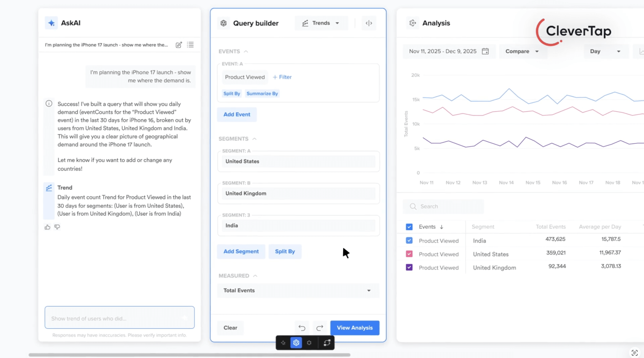Viewport: 644px width, 358px height.
Task: Click the Add Segment button
Action: (241, 251)
